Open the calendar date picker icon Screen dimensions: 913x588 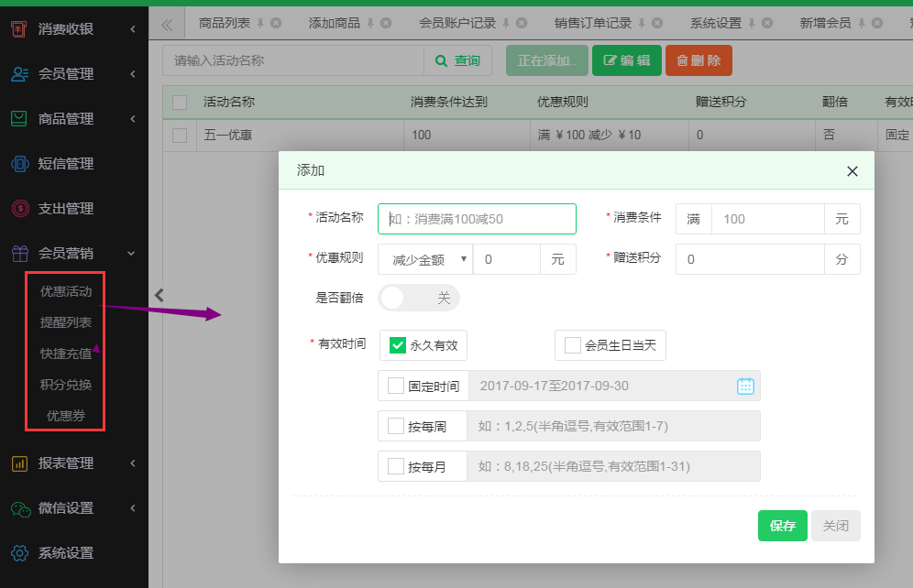pyautogui.click(x=745, y=386)
